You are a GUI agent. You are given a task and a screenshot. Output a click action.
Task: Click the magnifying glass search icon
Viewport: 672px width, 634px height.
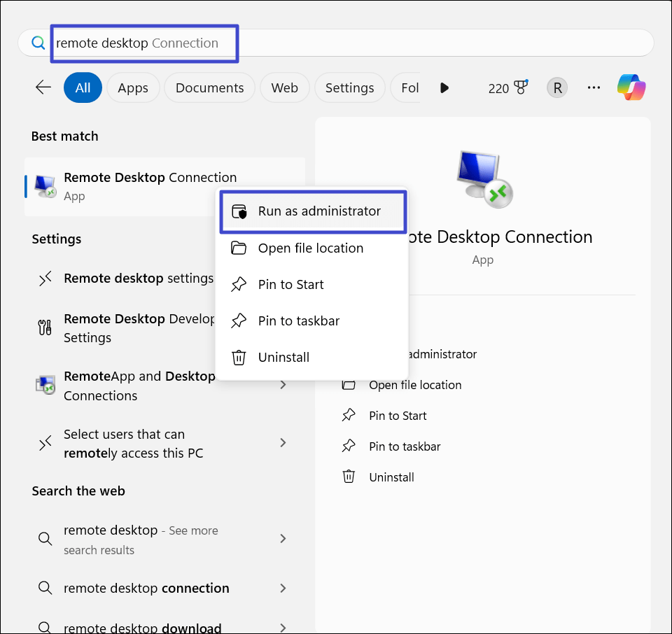[x=38, y=43]
